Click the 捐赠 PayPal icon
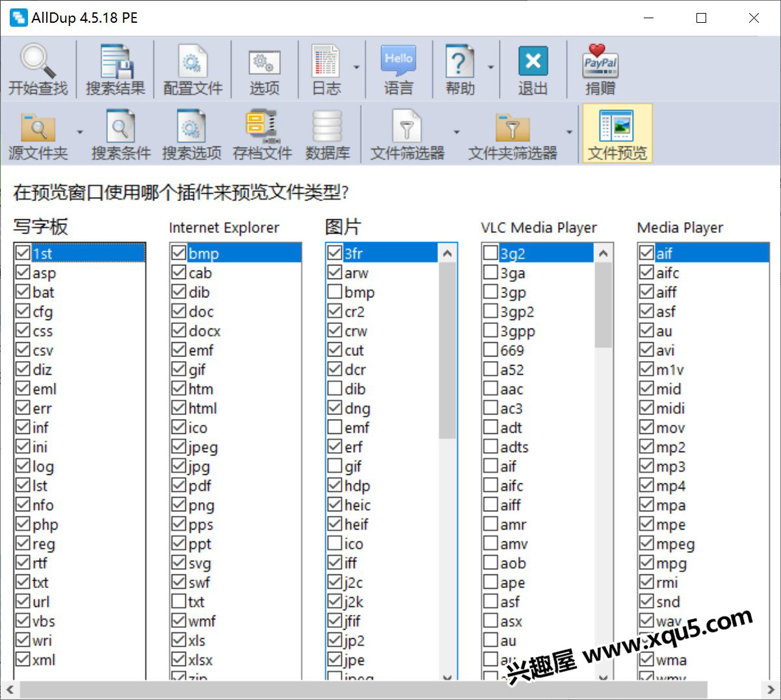 pyautogui.click(x=600, y=61)
